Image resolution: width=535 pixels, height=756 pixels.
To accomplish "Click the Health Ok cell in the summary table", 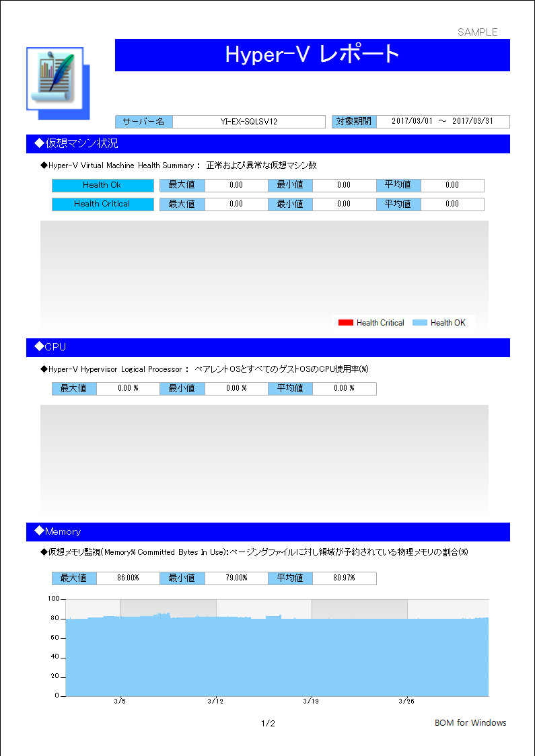I will [103, 185].
